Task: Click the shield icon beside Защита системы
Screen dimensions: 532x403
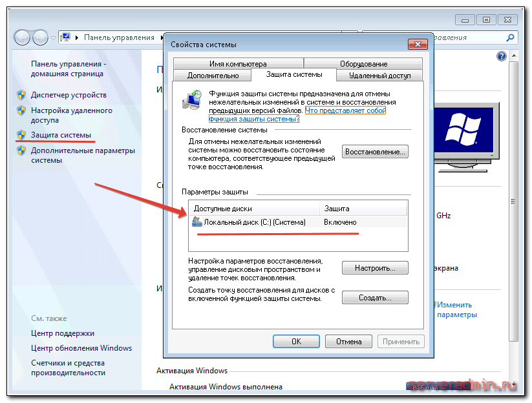Action: point(21,135)
